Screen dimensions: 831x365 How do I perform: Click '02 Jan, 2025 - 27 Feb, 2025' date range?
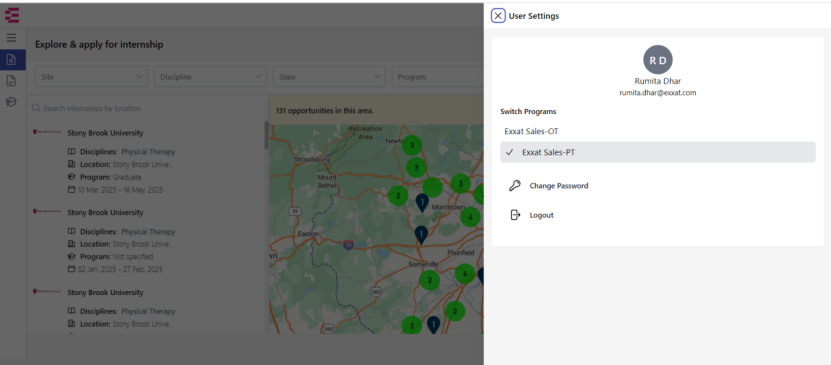120,269
